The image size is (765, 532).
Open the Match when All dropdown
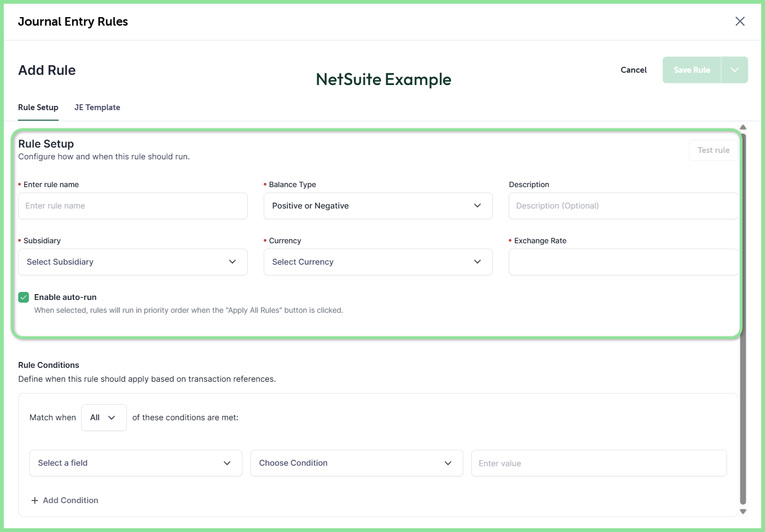click(x=104, y=418)
